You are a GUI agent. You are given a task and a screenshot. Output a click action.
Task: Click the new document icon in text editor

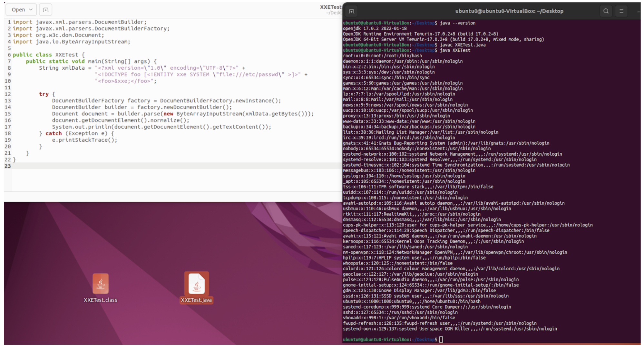click(x=45, y=10)
